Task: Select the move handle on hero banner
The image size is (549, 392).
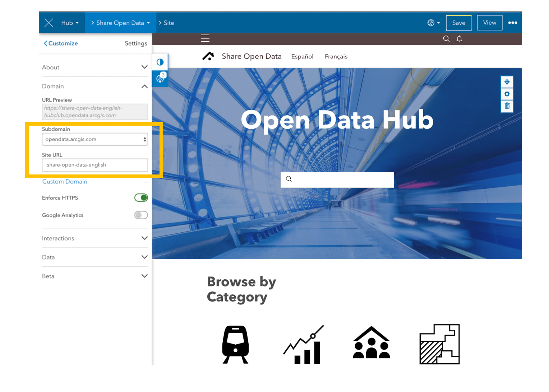Action: pyautogui.click(x=507, y=82)
